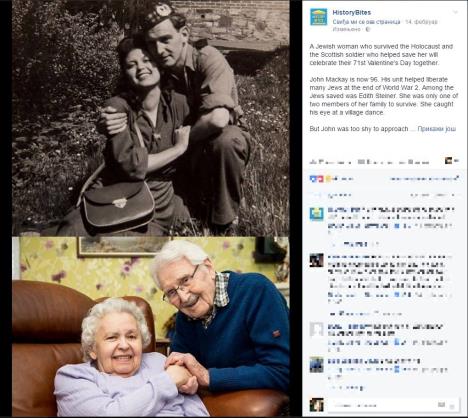The height and width of the screenshot is (418, 468).
Task: Click the red love reaction icon
Action: click(320, 179)
